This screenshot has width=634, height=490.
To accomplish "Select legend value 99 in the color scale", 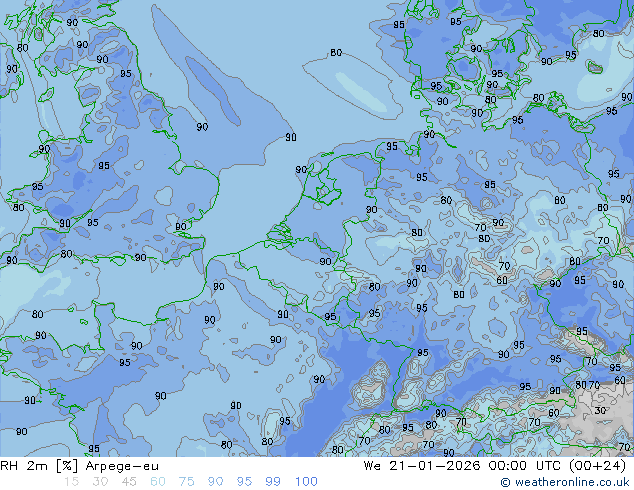I will click(273, 482).
